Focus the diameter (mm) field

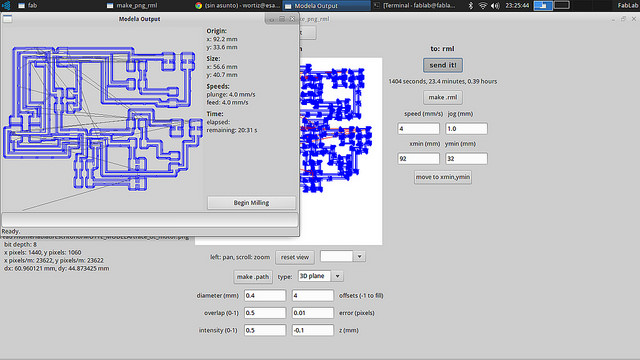(265, 295)
